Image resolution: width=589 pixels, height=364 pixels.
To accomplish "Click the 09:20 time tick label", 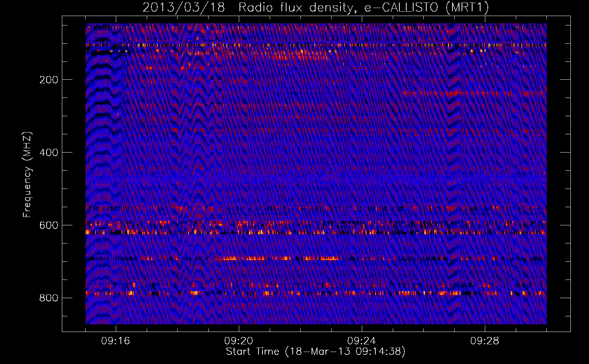I will tap(239, 341).
